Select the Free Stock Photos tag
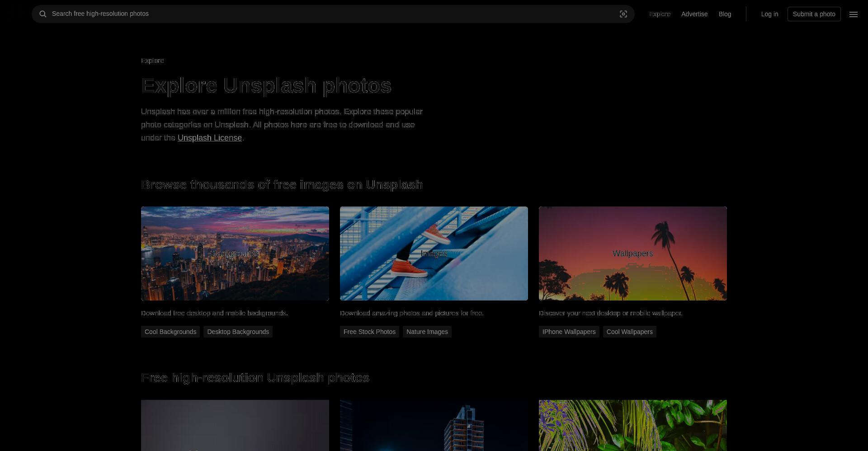 pyautogui.click(x=369, y=332)
